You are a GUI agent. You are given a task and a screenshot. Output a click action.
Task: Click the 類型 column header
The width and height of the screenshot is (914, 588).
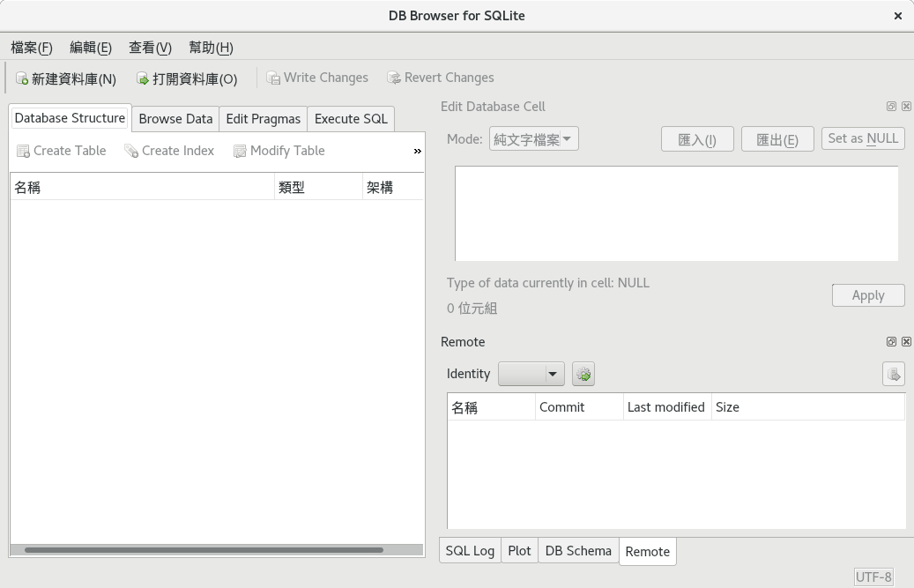click(x=318, y=187)
